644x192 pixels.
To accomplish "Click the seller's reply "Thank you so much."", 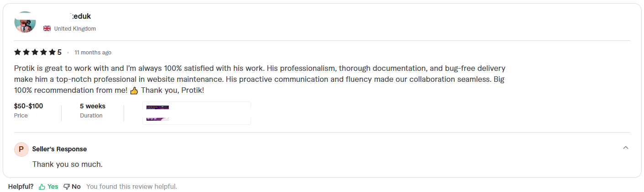I will 68,164.
